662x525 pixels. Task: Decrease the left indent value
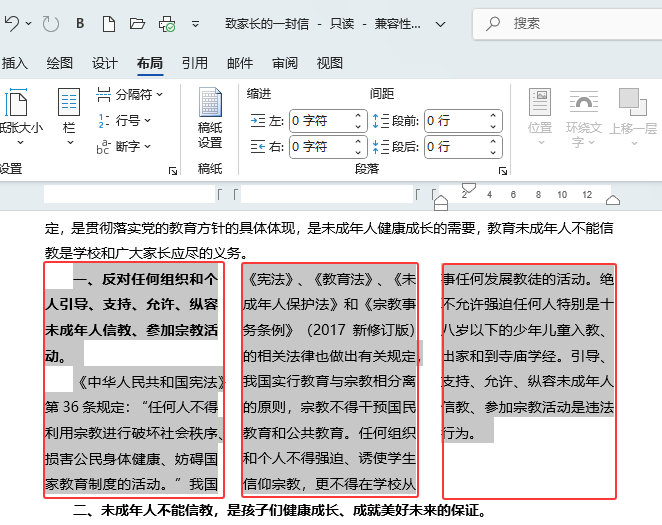pos(358,126)
